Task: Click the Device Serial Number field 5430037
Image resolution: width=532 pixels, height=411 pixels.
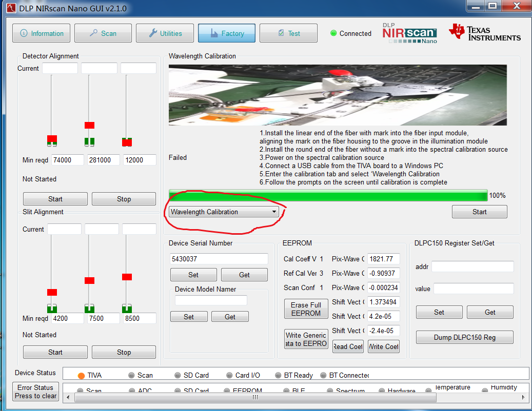Action: click(x=219, y=259)
